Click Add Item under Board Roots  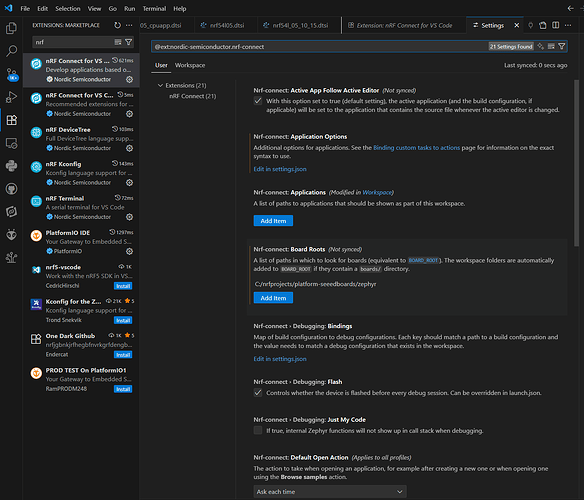click(x=273, y=298)
